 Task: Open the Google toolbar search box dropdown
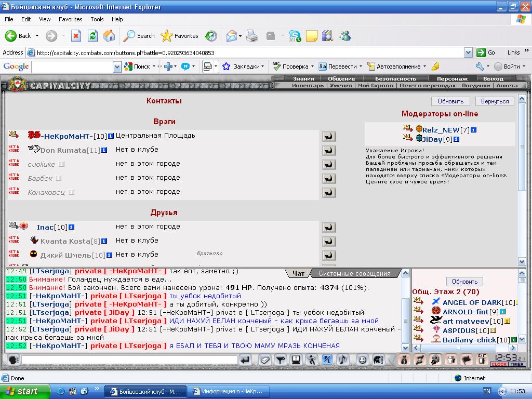pos(117,67)
